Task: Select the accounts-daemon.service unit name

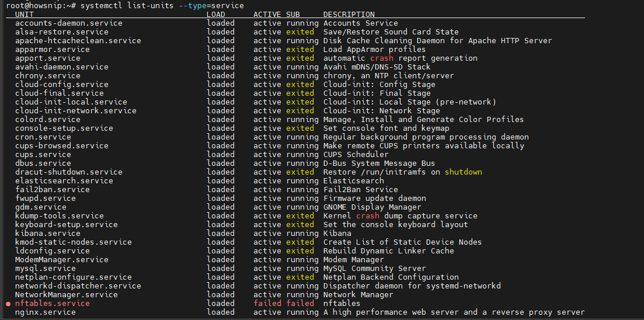Action: [68, 23]
